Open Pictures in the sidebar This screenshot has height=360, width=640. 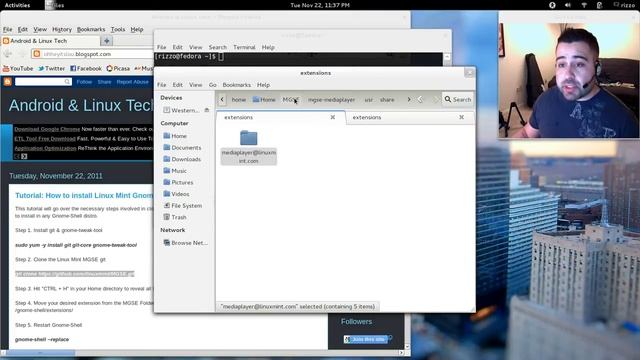178,182
